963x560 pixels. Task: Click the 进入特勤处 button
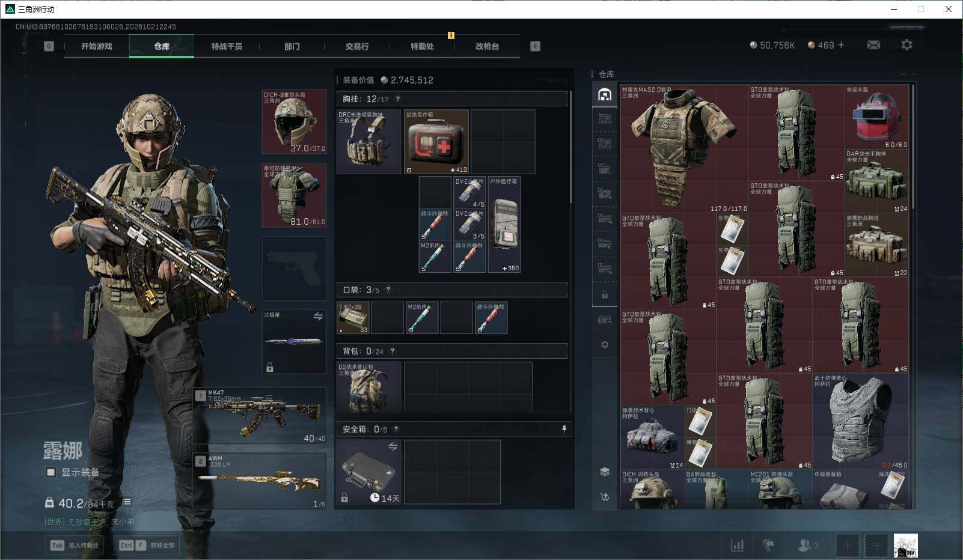(x=75, y=545)
